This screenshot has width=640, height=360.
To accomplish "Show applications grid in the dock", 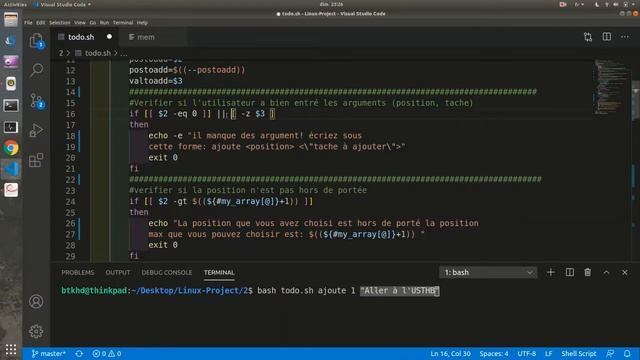I will pyautogui.click(x=11, y=349).
